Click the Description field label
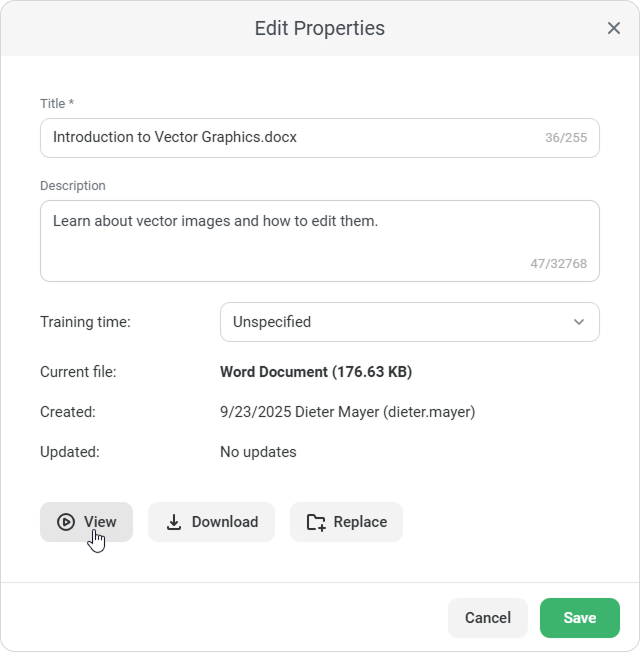This screenshot has width=640, height=652. click(x=73, y=186)
